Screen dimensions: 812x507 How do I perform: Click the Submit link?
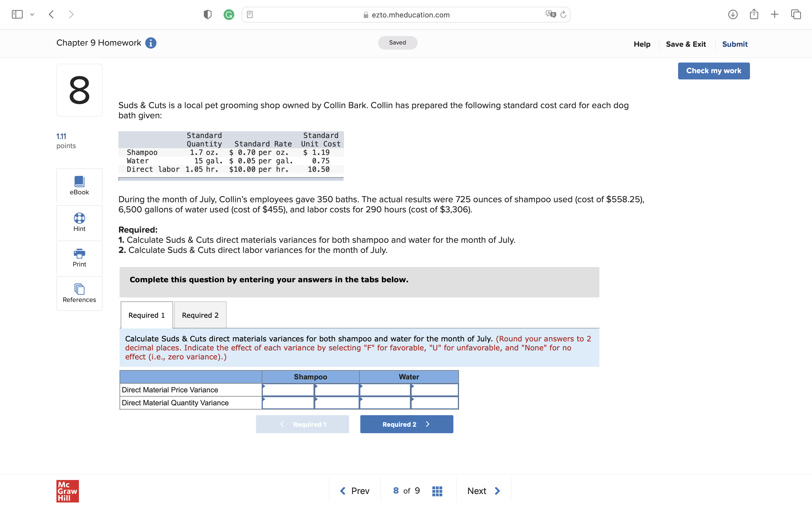[x=735, y=44]
